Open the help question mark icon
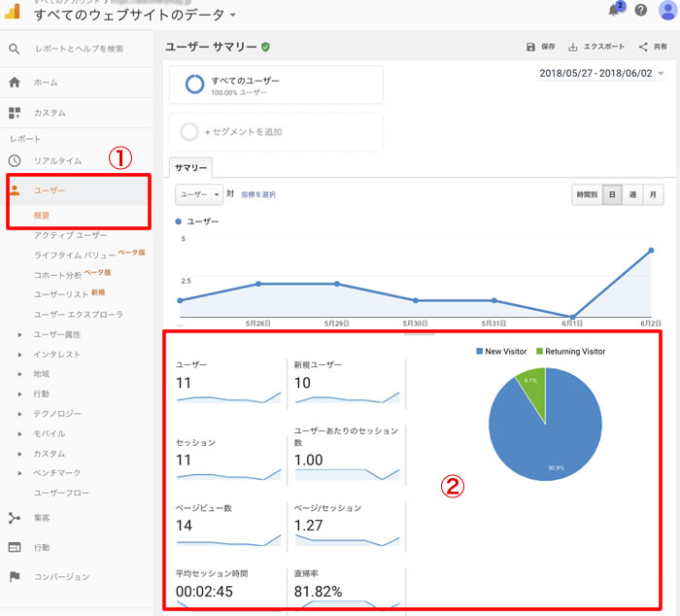The height and width of the screenshot is (616, 680). (x=641, y=11)
